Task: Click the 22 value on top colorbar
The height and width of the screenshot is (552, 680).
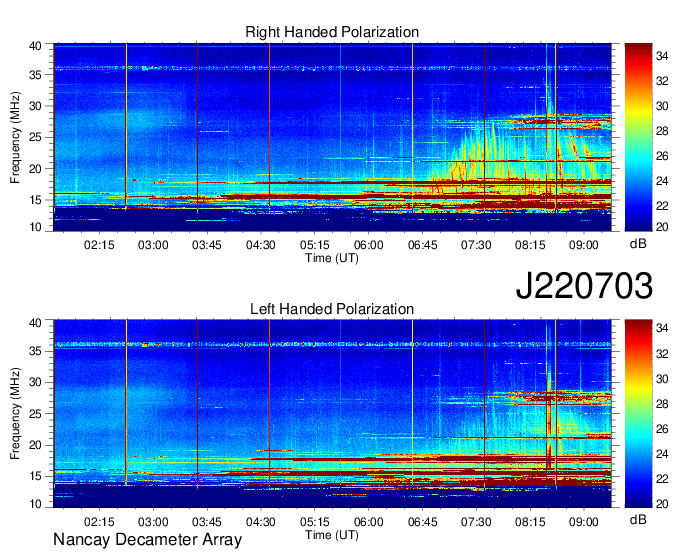Action: click(662, 206)
